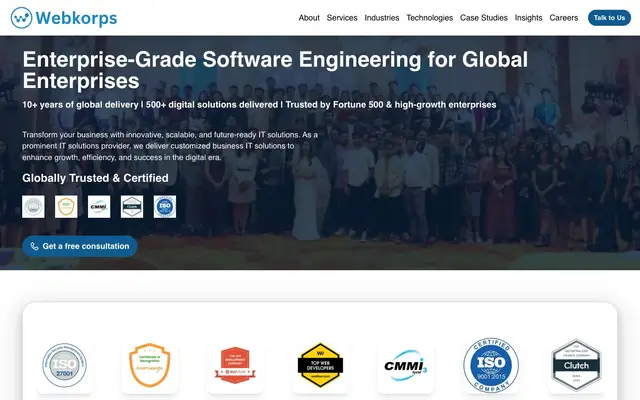
Task: Click small CMMI badge in hero
Action: pos(99,207)
